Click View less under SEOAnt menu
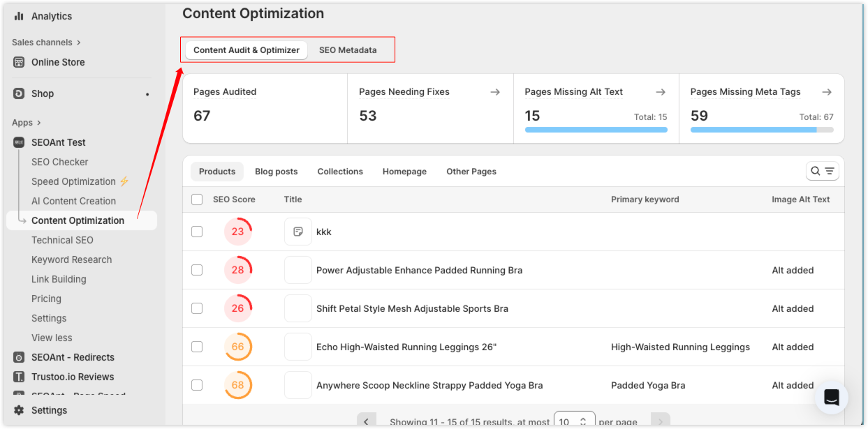 tap(52, 338)
